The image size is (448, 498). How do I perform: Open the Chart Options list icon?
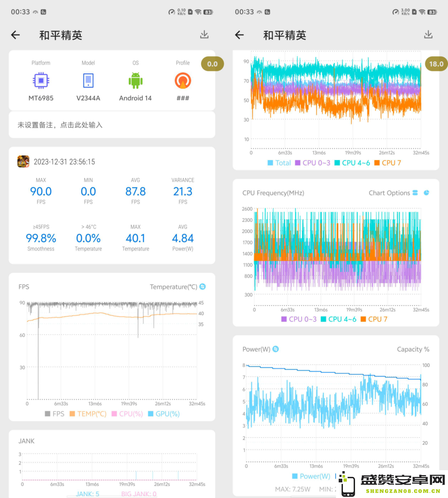(x=415, y=193)
